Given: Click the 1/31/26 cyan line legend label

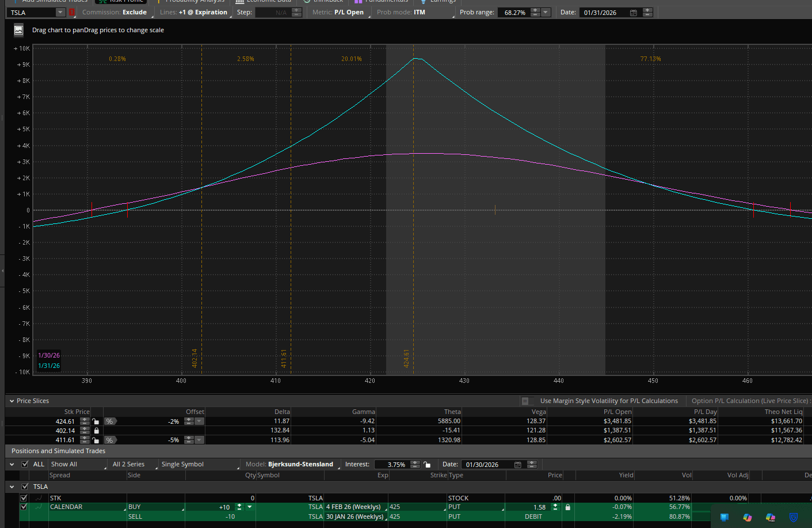Looking at the screenshot, I should (x=49, y=366).
